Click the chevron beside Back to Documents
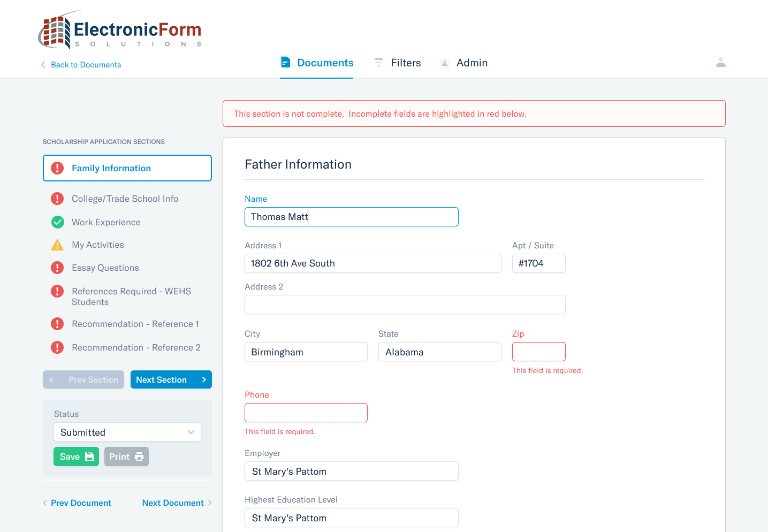768x532 pixels. [43, 64]
